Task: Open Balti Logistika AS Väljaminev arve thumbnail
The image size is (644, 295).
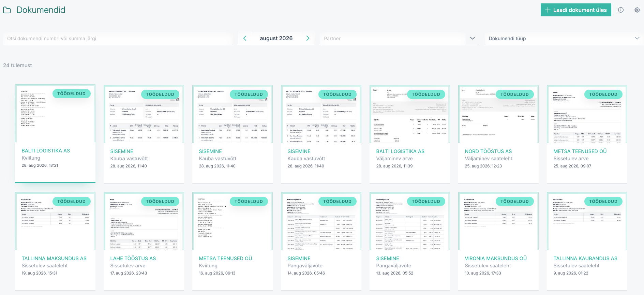Action: pyautogui.click(x=410, y=114)
